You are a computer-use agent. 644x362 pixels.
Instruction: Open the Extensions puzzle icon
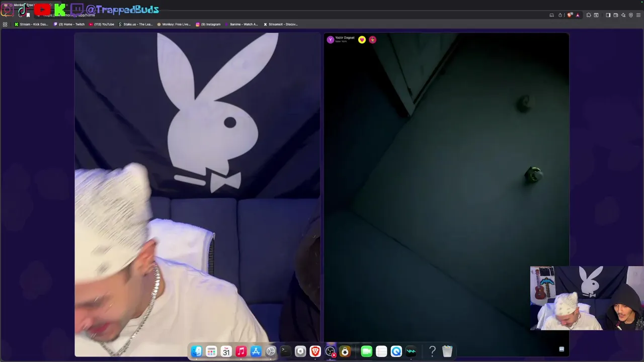tap(589, 15)
